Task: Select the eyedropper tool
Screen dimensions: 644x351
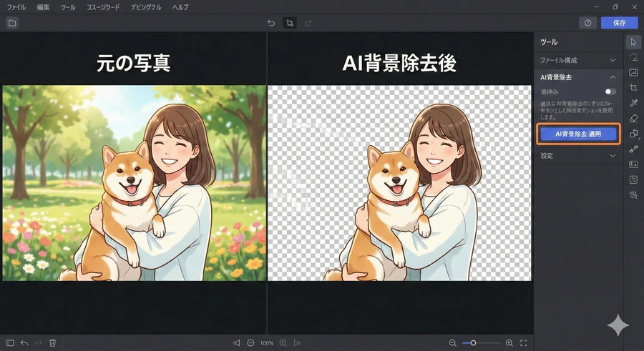Action: pyautogui.click(x=633, y=104)
